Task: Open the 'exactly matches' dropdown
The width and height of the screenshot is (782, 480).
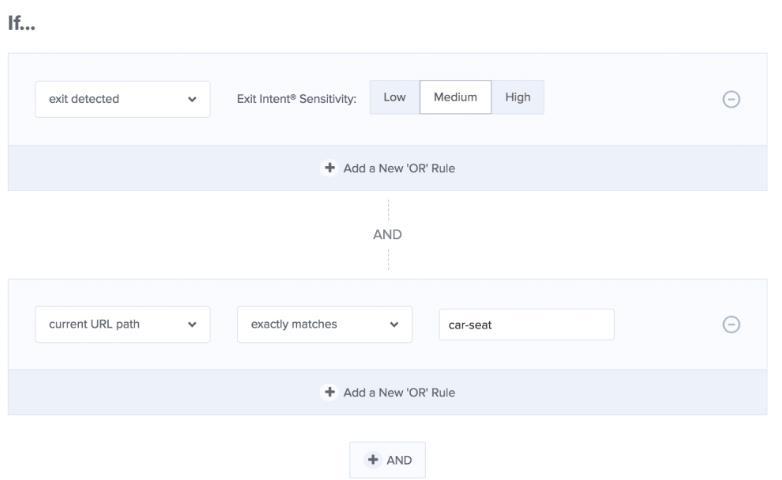Action: pyautogui.click(x=325, y=324)
